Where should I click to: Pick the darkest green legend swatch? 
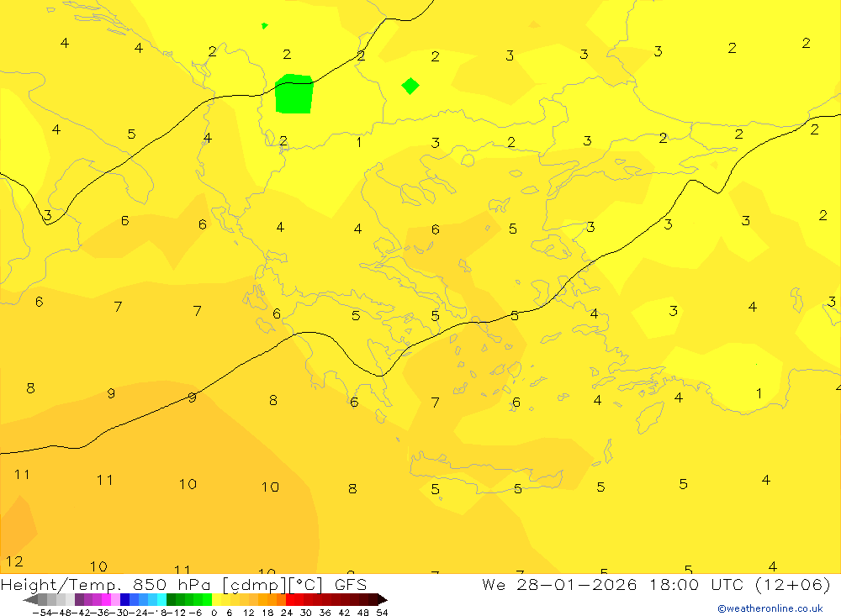click(x=171, y=600)
